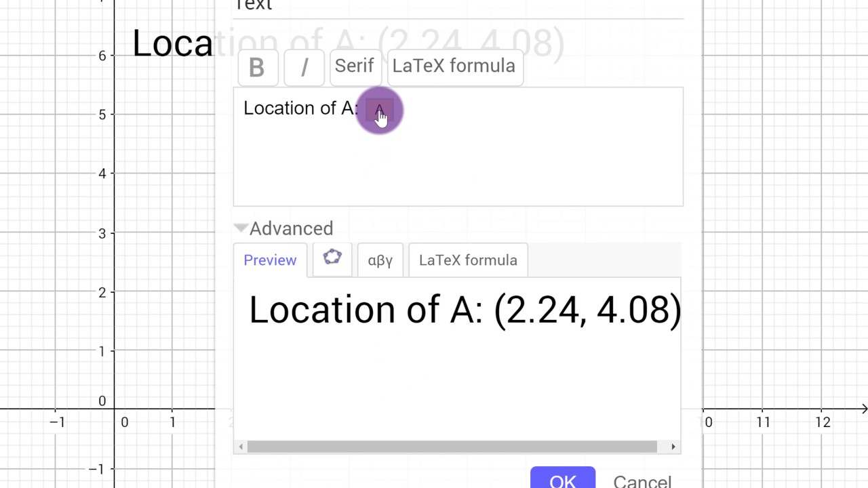Viewport: 868px width, 488px height.
Task: Click the preview scrollbar left arrow
Action: [x=241, y=447]
